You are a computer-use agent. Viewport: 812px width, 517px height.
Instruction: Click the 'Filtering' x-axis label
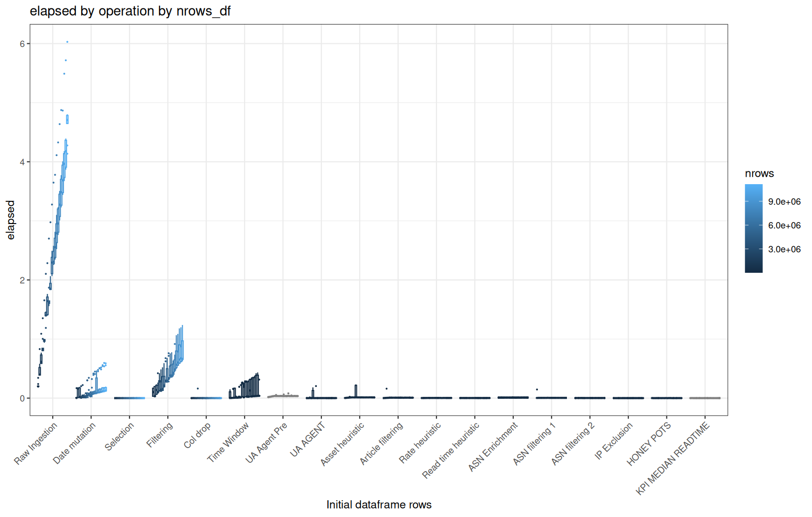tap(159, 435)
